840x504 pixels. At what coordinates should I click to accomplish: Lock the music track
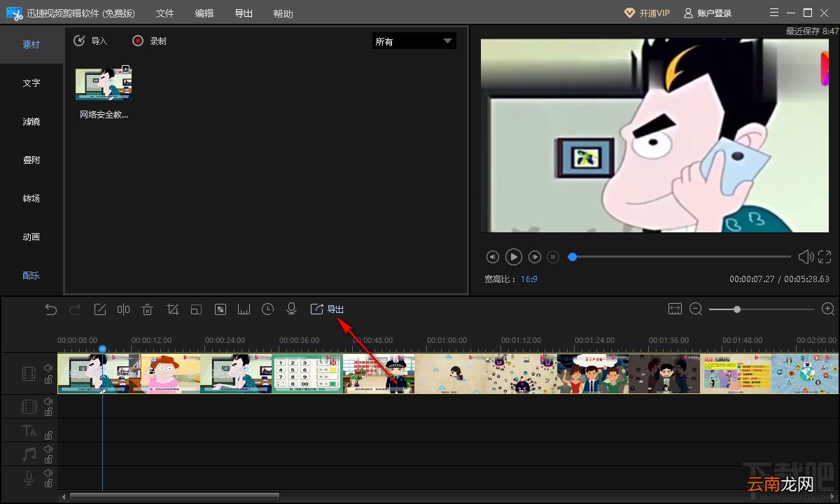48,460
